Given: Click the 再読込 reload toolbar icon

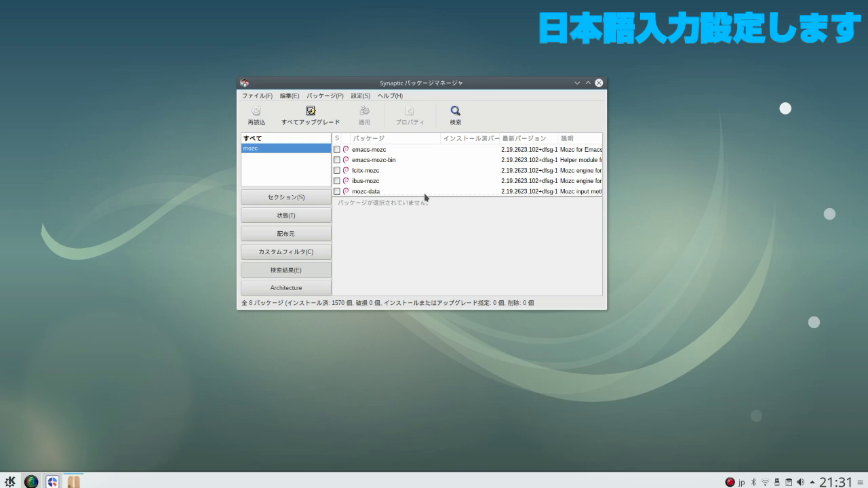Looking at the screenshot, I should 256,110.
